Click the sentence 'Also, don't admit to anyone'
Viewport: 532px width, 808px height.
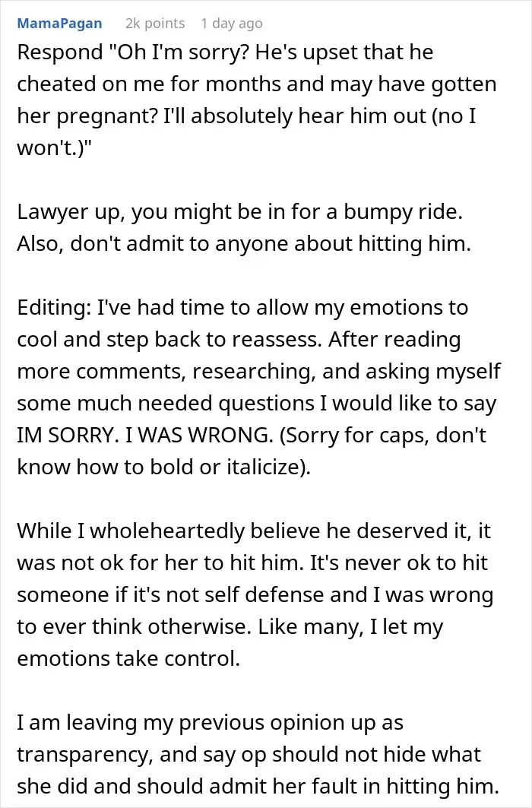[244, 244]
